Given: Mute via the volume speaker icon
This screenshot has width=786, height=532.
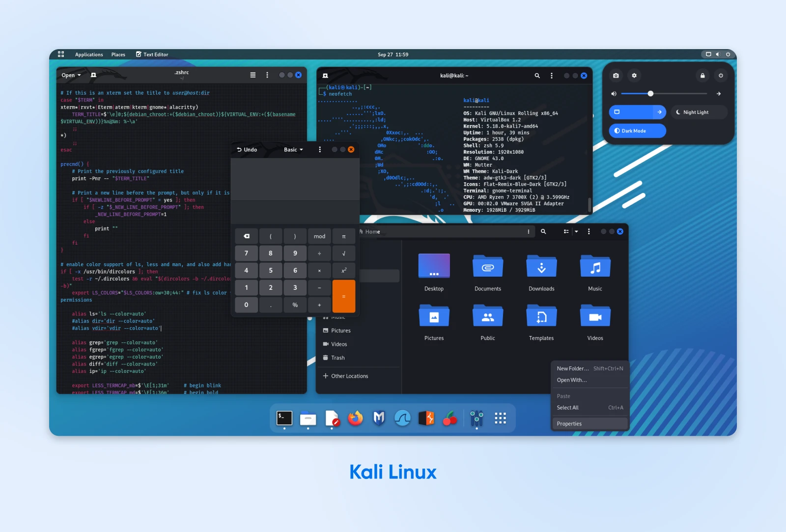Looking at the screenshot, I should tap(614, 94).
